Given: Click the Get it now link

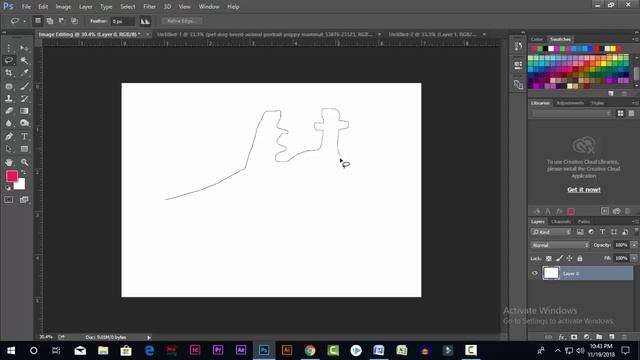Looking at the screenshot, I should pyautogui.click(x=584, y=189).
